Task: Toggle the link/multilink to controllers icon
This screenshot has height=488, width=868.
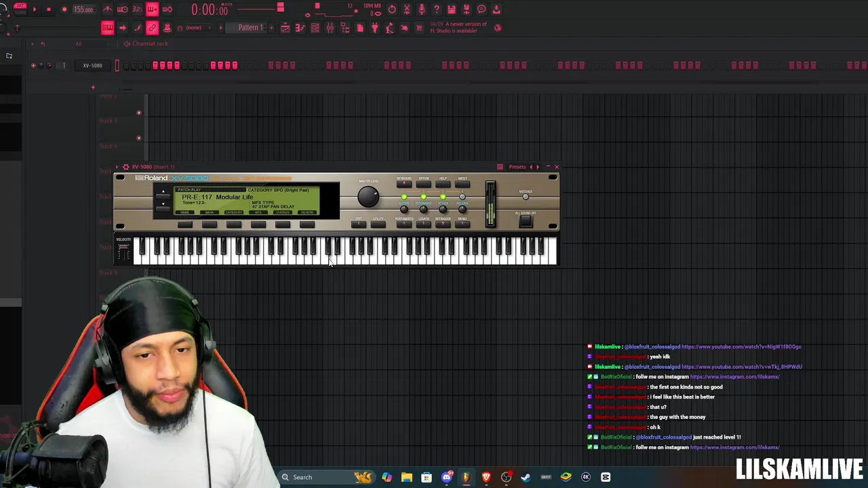Action: [152, 28]
